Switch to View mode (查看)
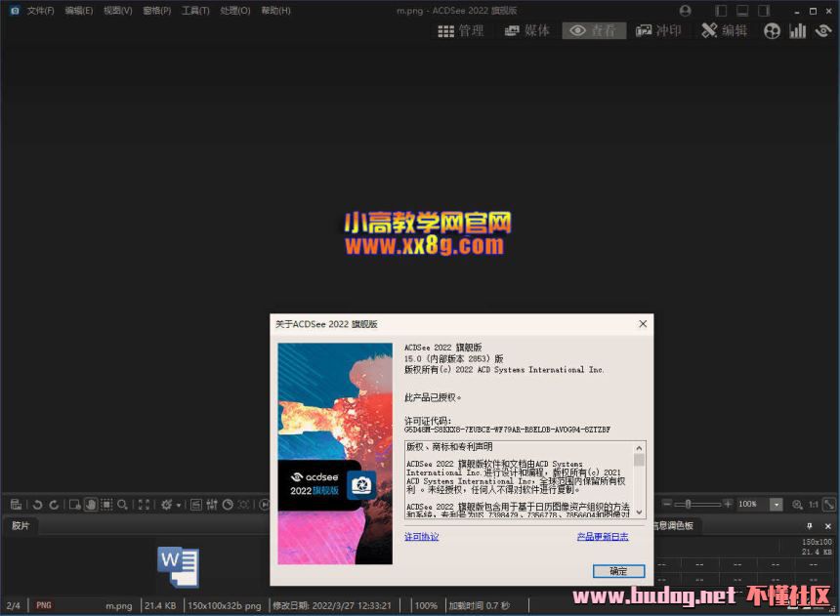 (594, 30)
